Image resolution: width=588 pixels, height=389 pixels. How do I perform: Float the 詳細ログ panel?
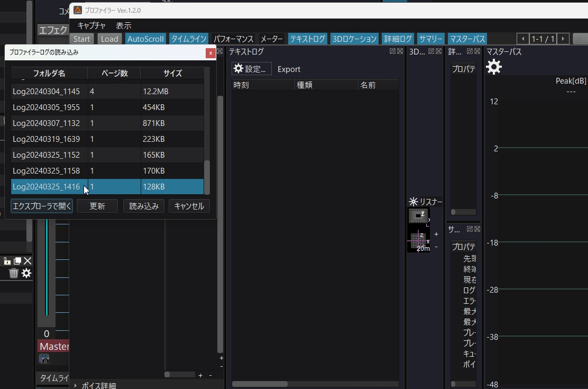470,51
